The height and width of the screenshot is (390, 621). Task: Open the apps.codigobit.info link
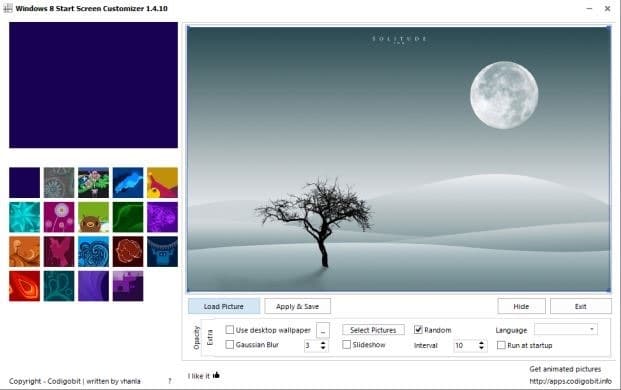pyautogui.click(x=571, y=381)
